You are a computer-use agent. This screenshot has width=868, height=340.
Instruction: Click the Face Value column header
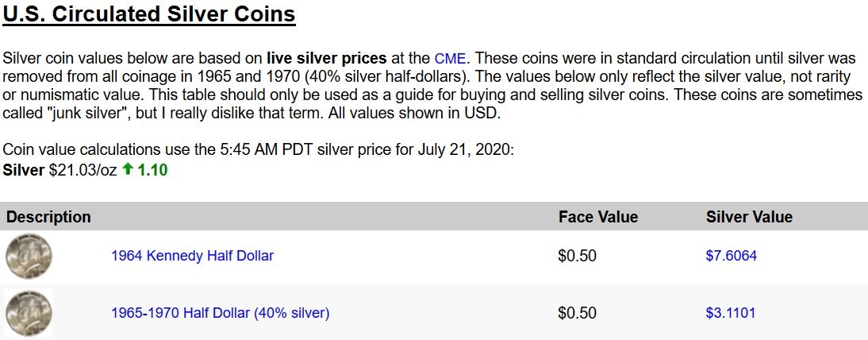coord(598,217)
